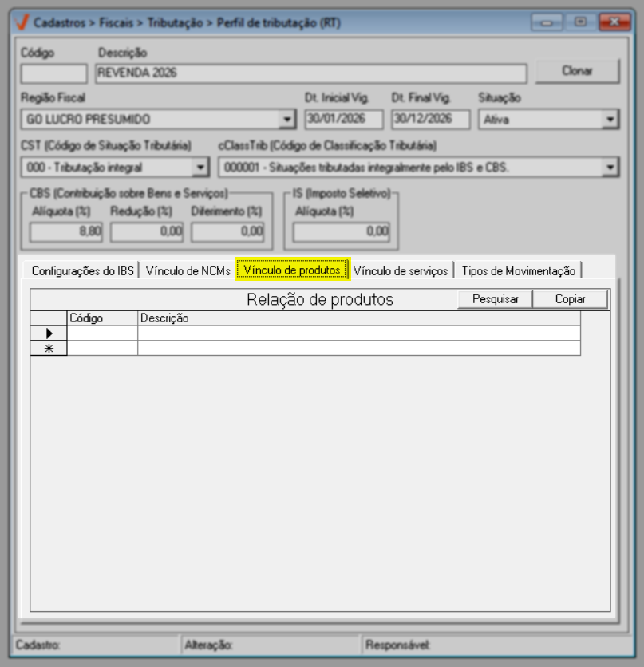Screen dimensions: 644x667
Task: Select the Vínculo de produtos tab
Action: 292,270
